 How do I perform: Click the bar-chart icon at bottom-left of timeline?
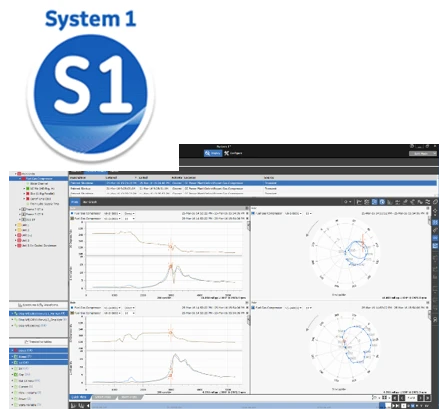[73, 406]
